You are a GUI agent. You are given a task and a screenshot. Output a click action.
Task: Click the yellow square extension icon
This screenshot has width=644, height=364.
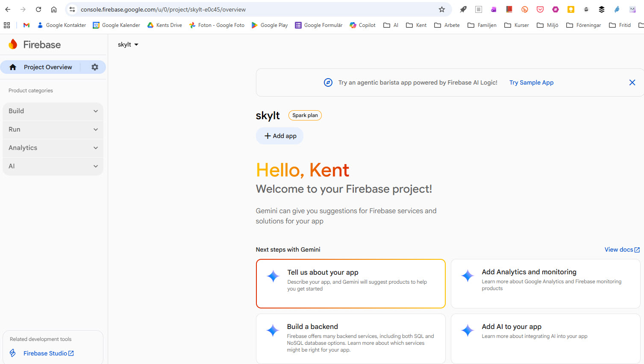(571, 9)
